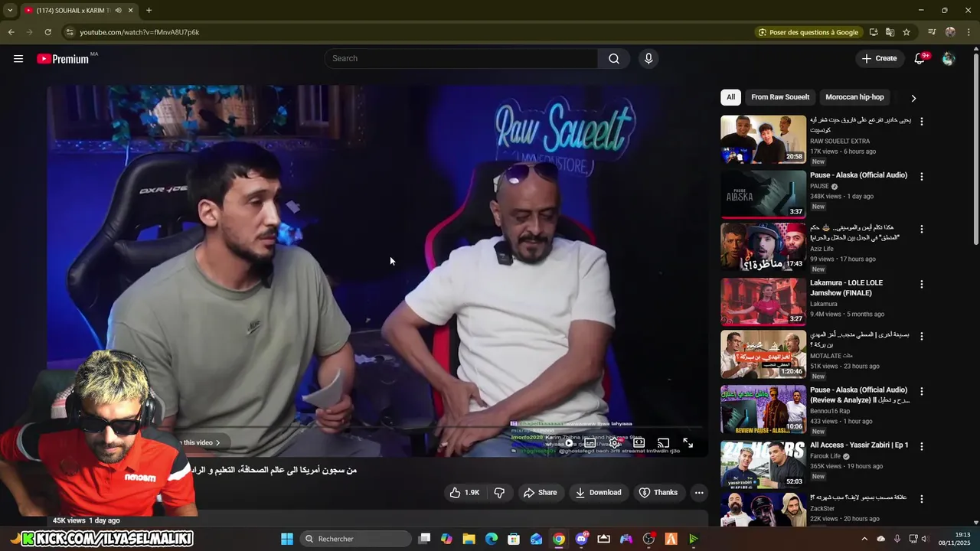Select the From Raw Soueelt chip
Screen dimensions: 980x551
point(780,97)
